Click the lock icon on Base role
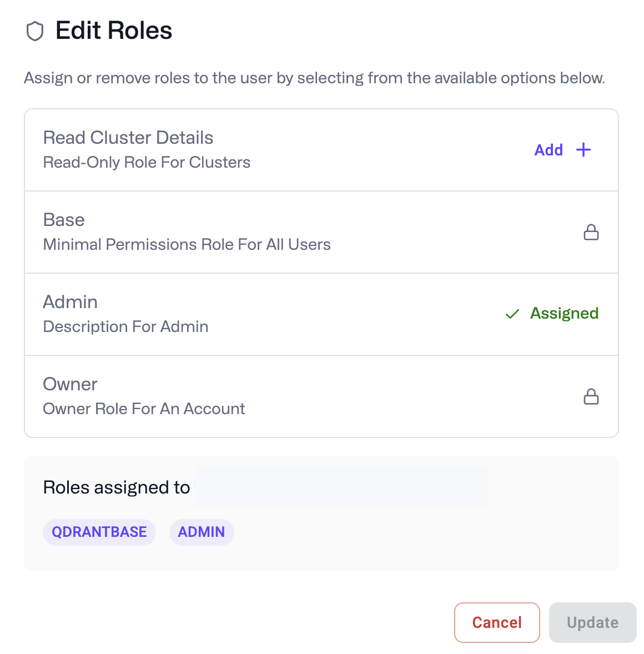644x654 pixels. click(591, 232)
